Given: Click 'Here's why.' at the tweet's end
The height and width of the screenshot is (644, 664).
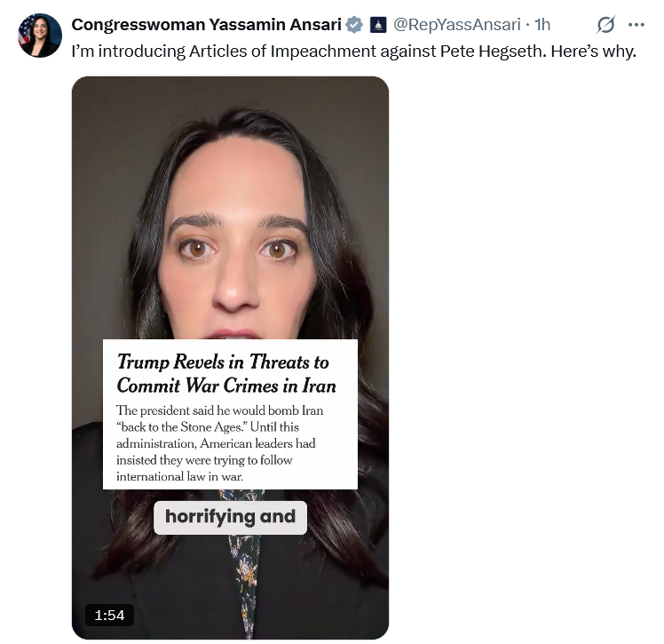Looking at the screenshot, I should 593,52.
